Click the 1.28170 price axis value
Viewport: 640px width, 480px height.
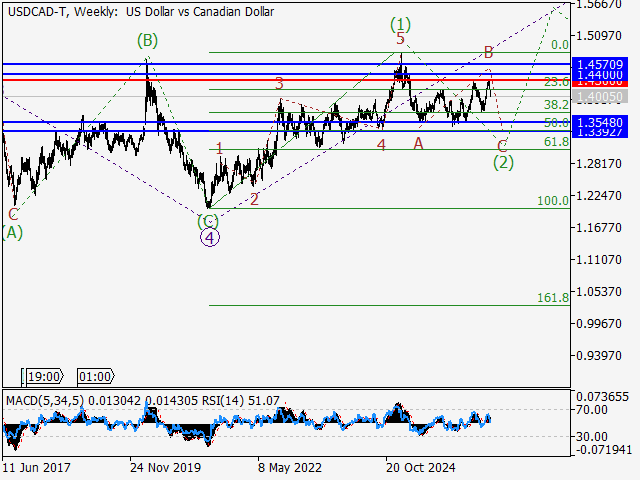(599, 164)
